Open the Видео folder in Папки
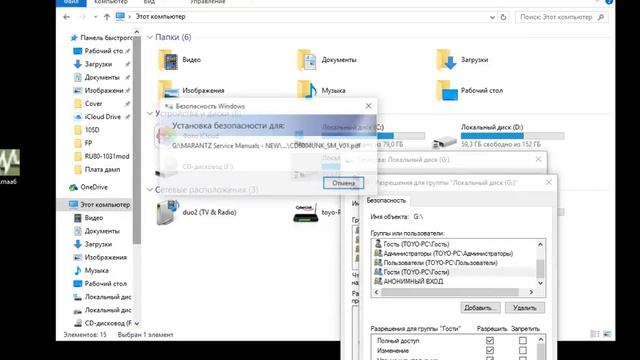640x360 pixels. [180, 60]
